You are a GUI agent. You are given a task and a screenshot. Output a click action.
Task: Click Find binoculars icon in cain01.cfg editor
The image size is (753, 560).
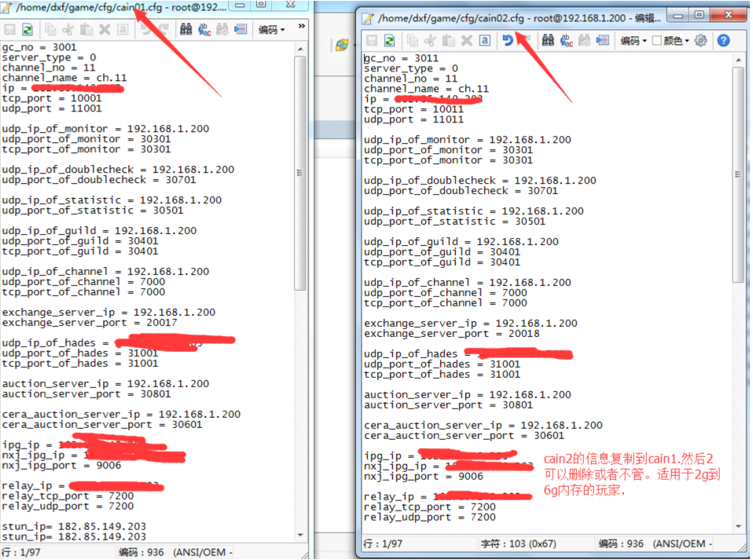click(x=185, y=29)
